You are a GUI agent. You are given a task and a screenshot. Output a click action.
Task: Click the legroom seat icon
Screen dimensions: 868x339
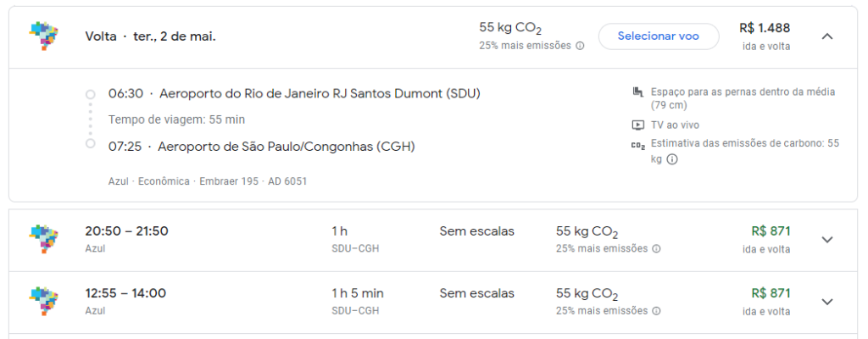point(638,92)
